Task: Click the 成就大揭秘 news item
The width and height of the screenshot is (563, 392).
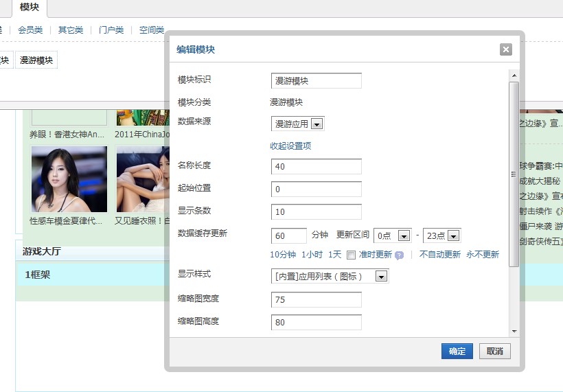Action: click(x=540, y=181)
